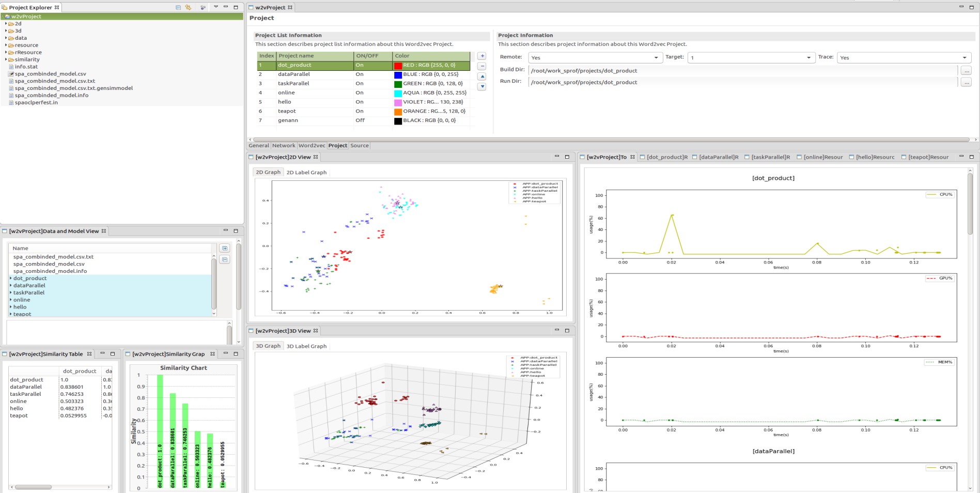The width and height of the screenshot is (980, 493).
Task: Click Collapse All icon in Project Explorer
Action: 178,7
